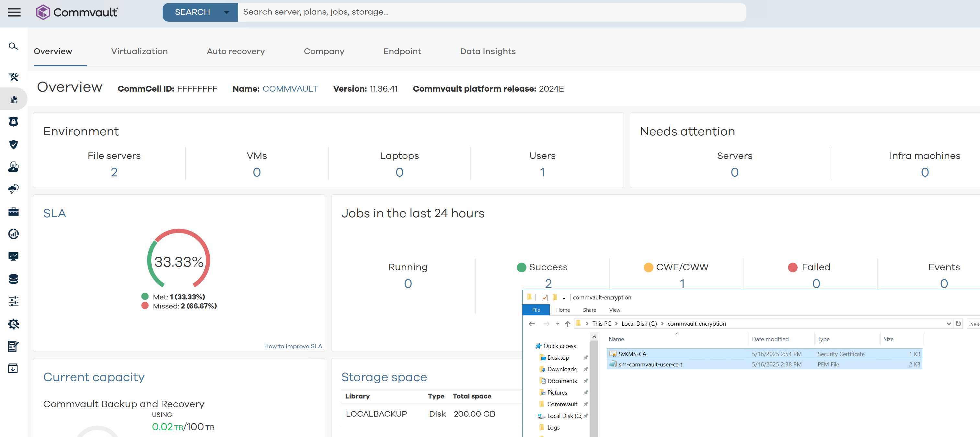Click the properties checkmark icon in Explorer title bar

(x=545, y=297)
